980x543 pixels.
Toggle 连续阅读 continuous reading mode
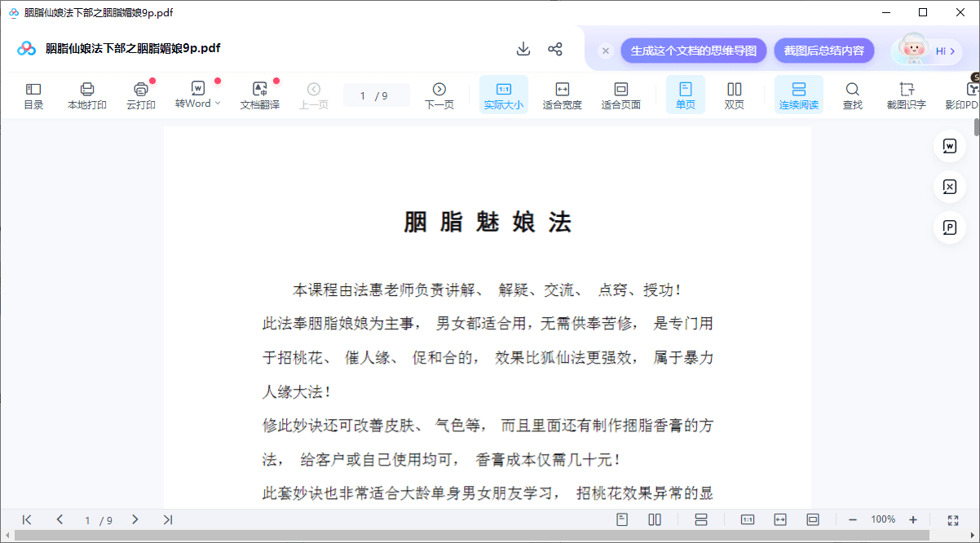[x=798, y=95]
